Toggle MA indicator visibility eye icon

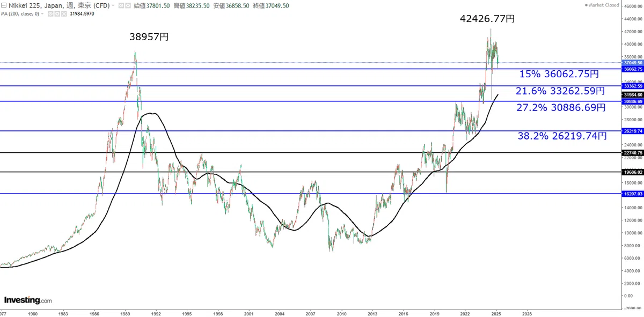(x=50, y=13)
